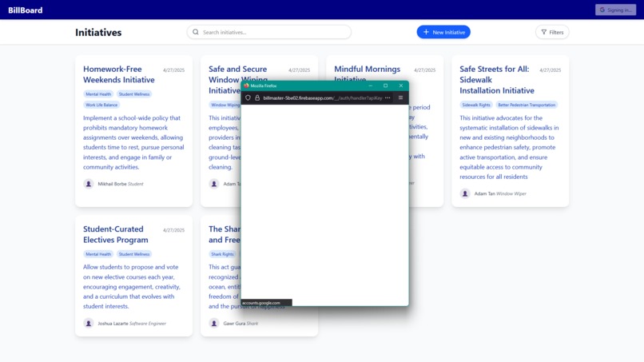
Task: Close the Mozilla Firefox popup window
Action: pos(401,86)
